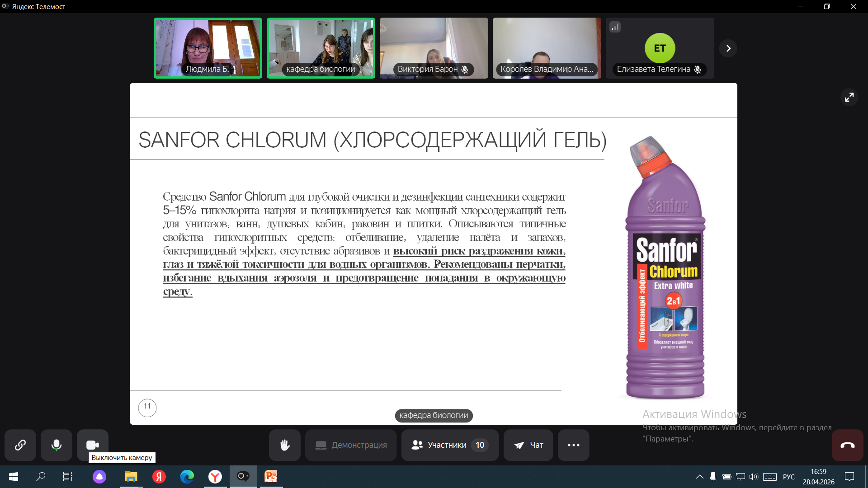Copy the meeting invite link icon
Viewport: 868px width, 488px height.
click(20, 445)
